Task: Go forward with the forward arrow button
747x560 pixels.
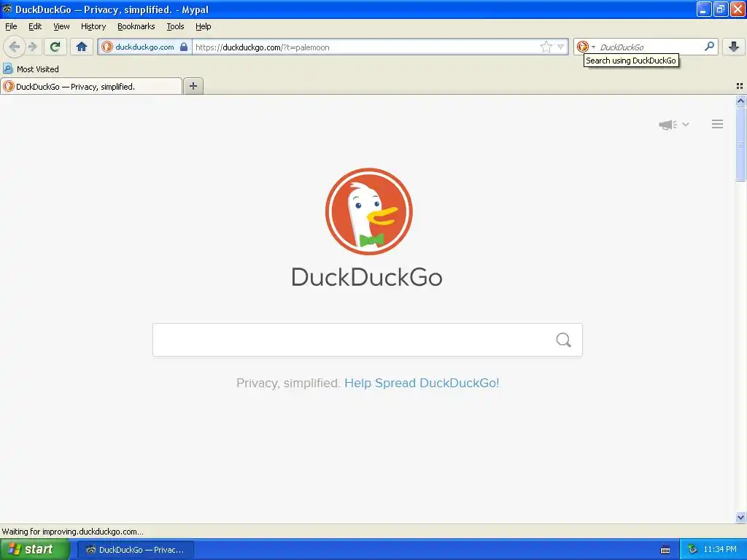Action: click(32, 47)
